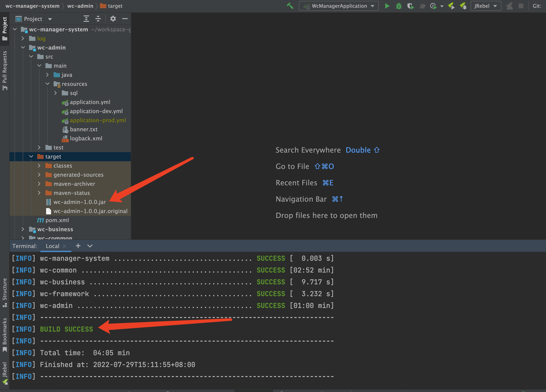Click target breadcrumb in navigation bar
The height and width of the screenshot is (392, 546).
click(111, 6)
